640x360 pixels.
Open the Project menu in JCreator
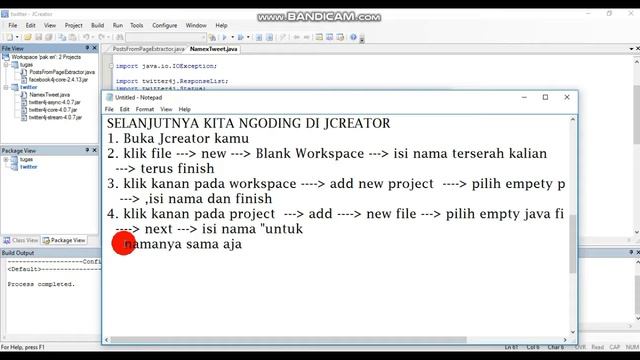[73, 25]
